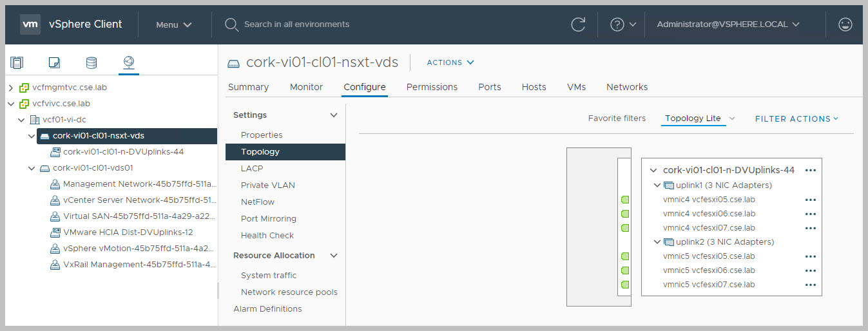Click the smiley feedback icon

click(x=845, y=24)
